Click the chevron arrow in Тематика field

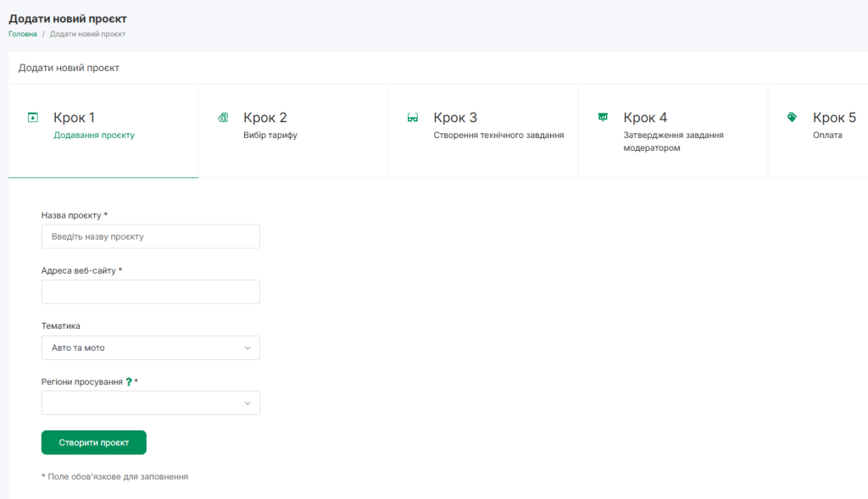click(248, 347)
